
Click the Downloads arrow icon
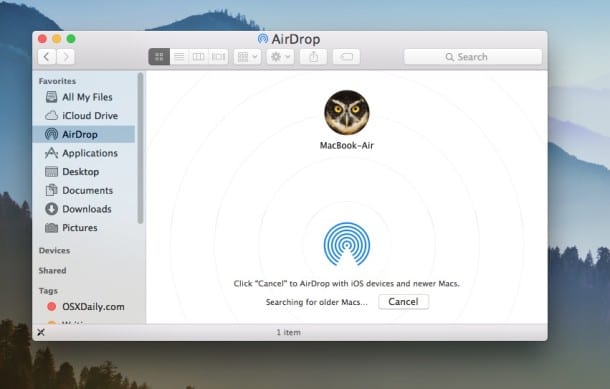(x=51, y=209)
